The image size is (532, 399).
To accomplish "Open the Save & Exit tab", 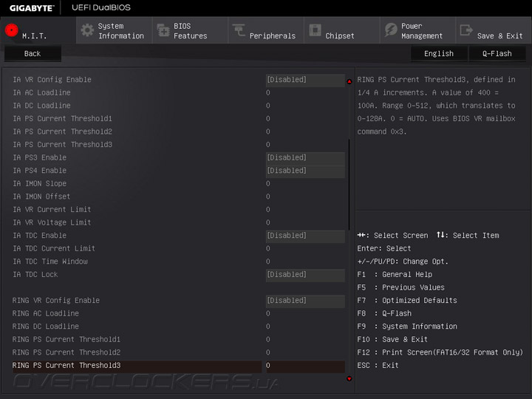I will click(494, 30).
